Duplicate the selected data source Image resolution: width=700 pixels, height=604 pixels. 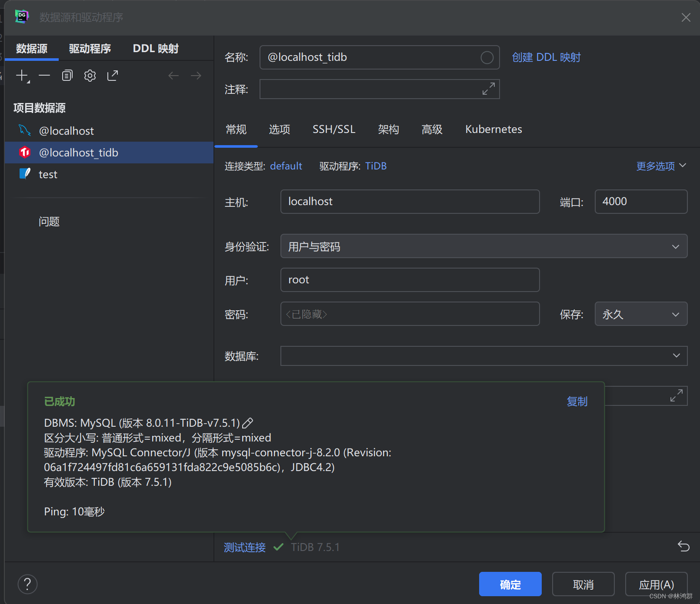pos(67,76)
